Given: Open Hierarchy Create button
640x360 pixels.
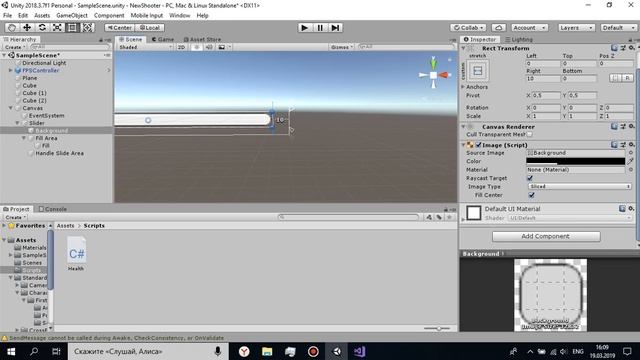Looking at the screenshot, I should (x=15, y=47).
